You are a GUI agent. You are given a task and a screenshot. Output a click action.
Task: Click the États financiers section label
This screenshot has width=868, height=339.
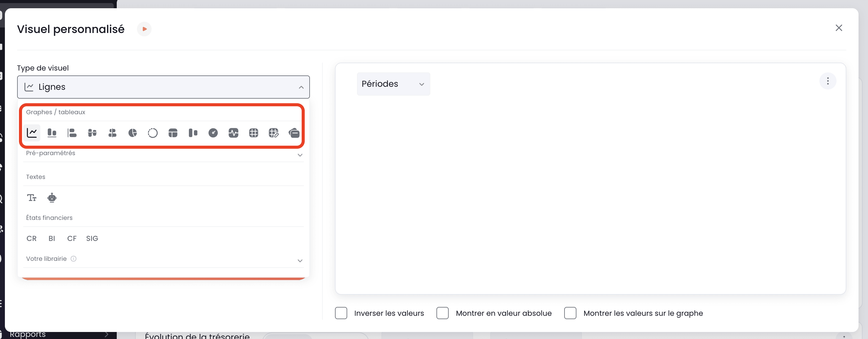click(49, 218)
